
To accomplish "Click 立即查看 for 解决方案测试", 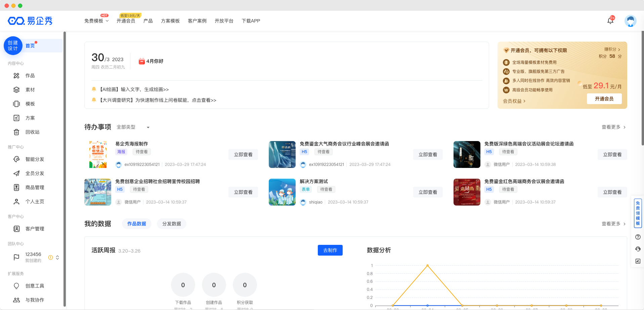I will 428,192.
